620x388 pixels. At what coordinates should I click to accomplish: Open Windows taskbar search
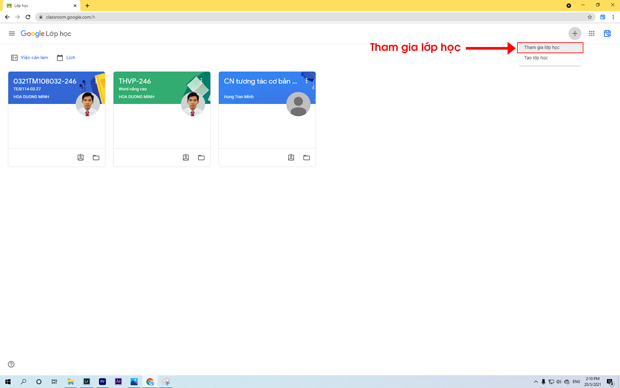tap(23, 382)
